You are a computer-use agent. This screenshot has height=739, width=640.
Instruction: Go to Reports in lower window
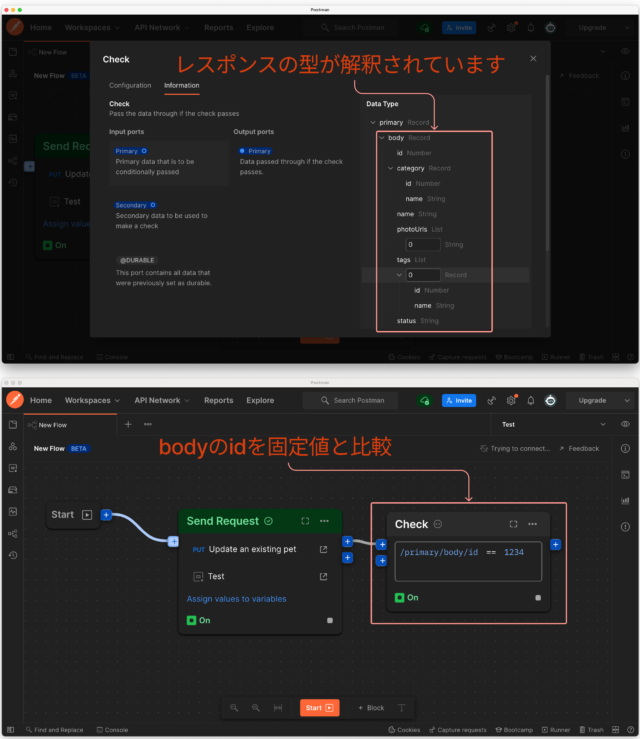(x=219, y=400)
